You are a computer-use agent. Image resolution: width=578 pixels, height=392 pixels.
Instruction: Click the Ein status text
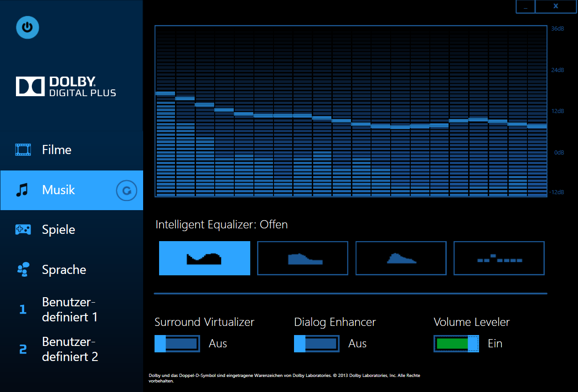click(495, 344)
